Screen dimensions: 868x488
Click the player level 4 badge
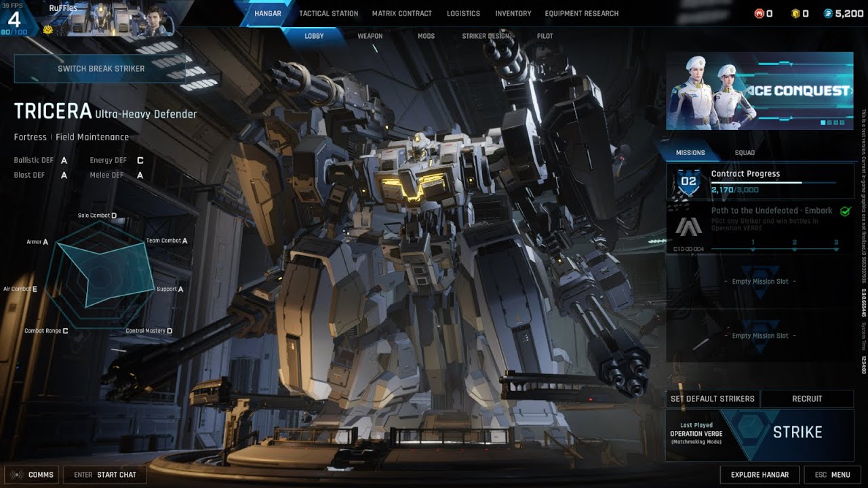[x=14, y=18]
